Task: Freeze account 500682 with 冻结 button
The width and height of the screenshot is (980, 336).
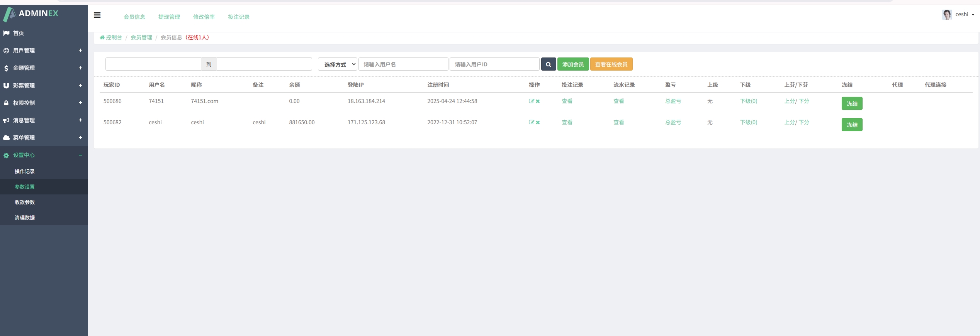Action: 852,125
